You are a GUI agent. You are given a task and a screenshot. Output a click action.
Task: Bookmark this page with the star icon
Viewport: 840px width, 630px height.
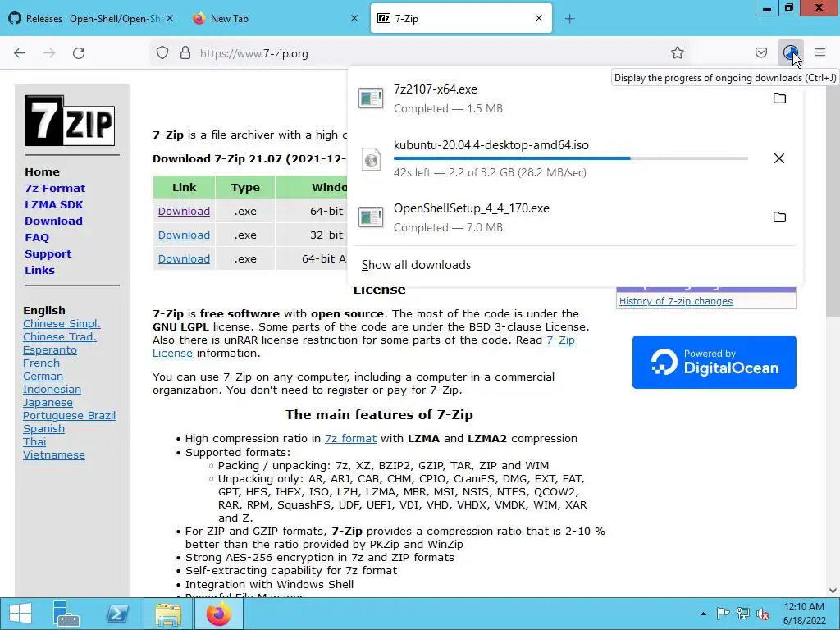click(x=677, y=53)
